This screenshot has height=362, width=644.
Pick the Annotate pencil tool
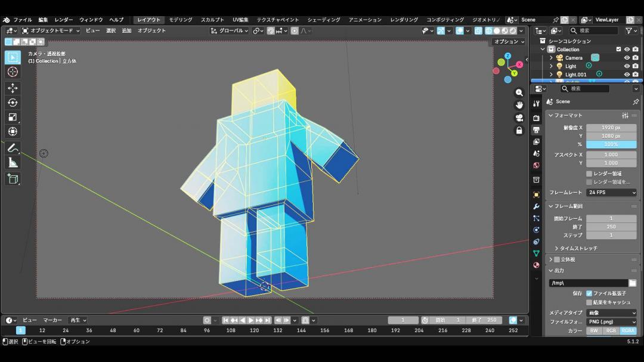[13, 148]
